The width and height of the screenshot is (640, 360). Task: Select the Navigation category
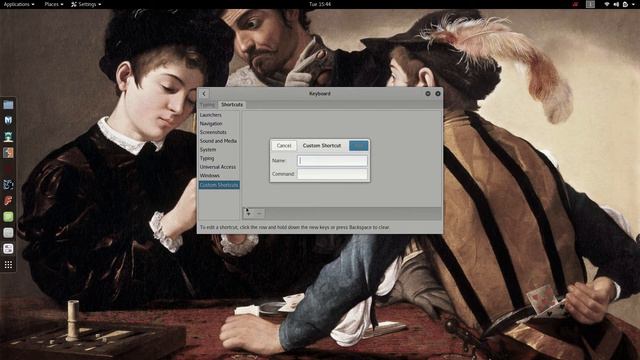(x=219, y=124)
